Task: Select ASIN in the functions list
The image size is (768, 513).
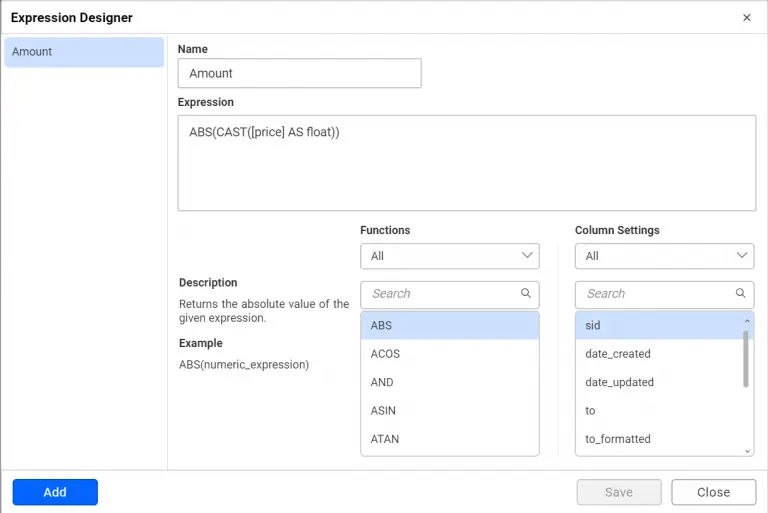Action: pyautogui.click(x=449, y=410)
